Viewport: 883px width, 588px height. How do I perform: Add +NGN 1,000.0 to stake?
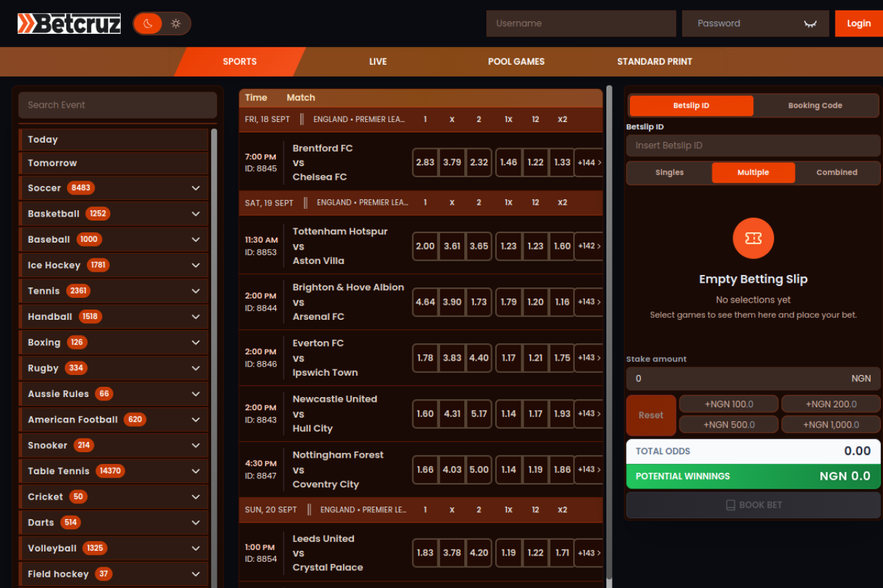tap(831, 425)
